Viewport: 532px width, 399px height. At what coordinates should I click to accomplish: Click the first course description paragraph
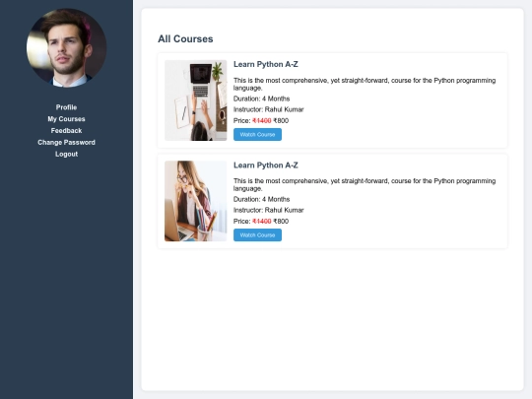coord(365,84)
